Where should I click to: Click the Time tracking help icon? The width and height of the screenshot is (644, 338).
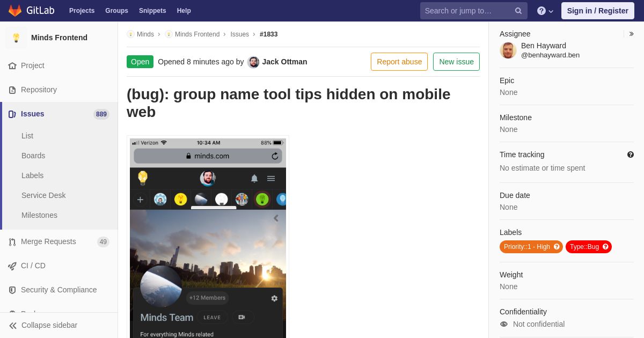[x=631, y=155]
